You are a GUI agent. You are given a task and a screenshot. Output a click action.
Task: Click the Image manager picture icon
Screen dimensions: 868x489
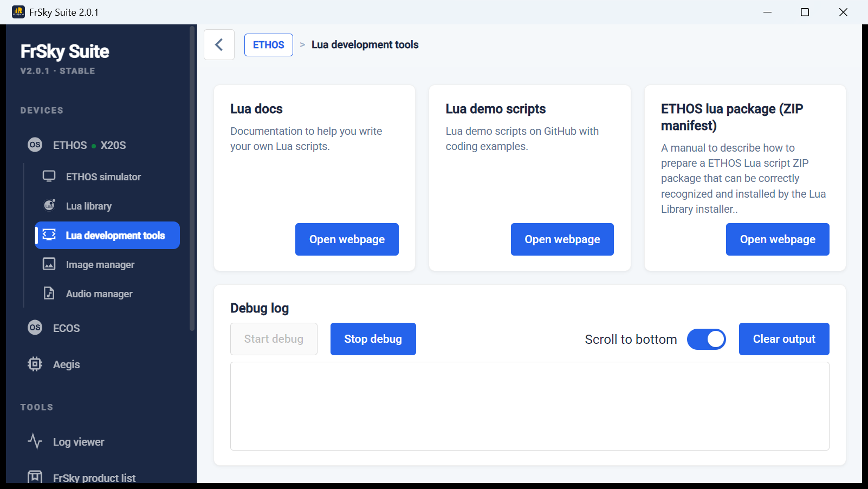click(49, 264)
